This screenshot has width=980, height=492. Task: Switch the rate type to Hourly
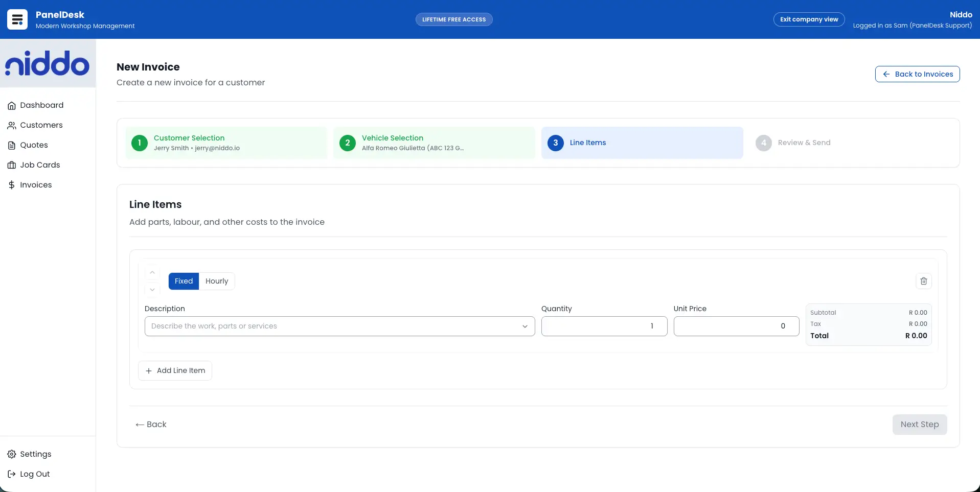[x=217, y=281]
